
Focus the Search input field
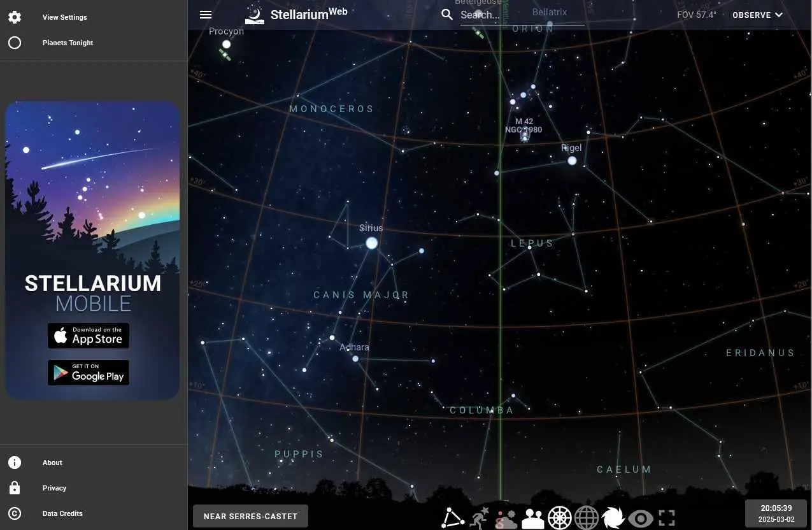(x=522, y=15)
